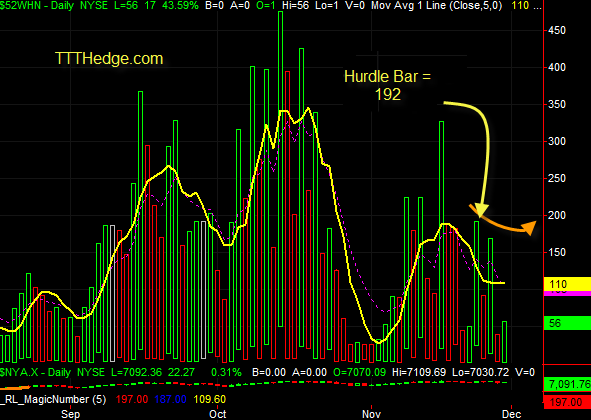Click the Nov label on time axis

point(371,414)
